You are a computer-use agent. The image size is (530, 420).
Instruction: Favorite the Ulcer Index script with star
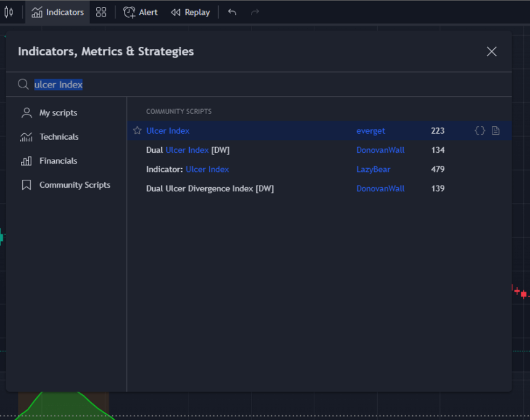[137, 131]
